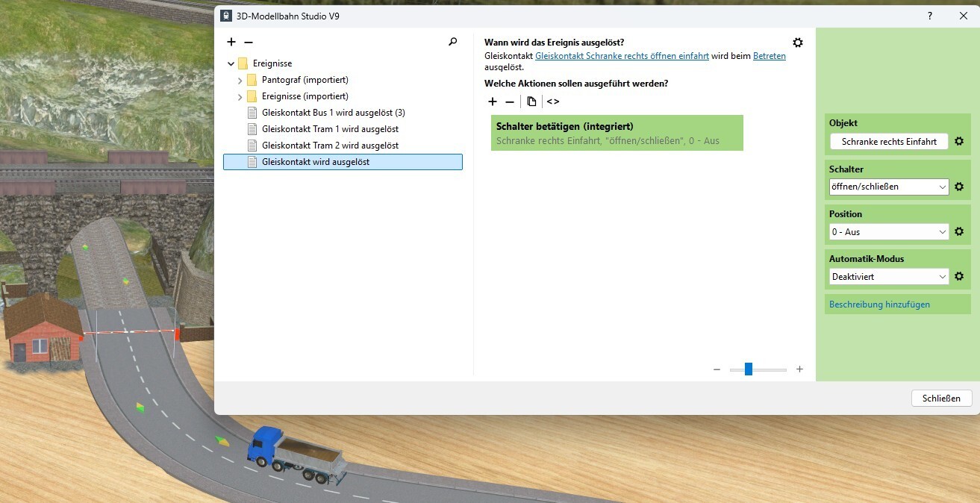Image resolution: width=980 pixels, height=503 pixels.
Task: Zoom in action list with plus icon
Action: coord(799,369)
